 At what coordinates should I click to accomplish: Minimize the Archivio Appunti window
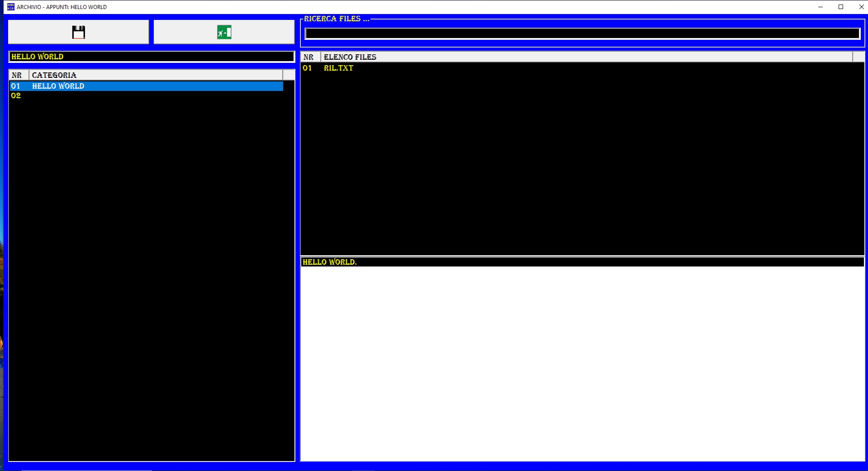(820, 7)
